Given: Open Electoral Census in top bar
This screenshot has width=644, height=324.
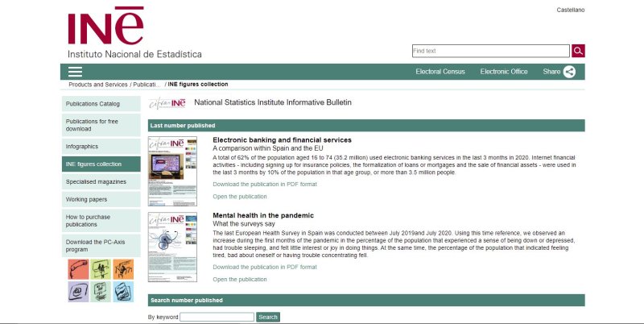Looking at the screenshot, I should (440, 72).
